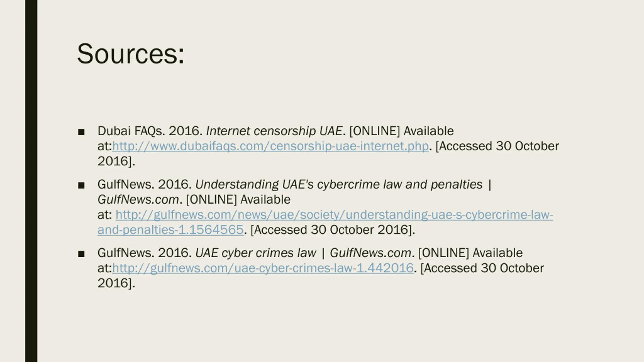
Task: Click the first square bullet marker
Action: point(81,132)
